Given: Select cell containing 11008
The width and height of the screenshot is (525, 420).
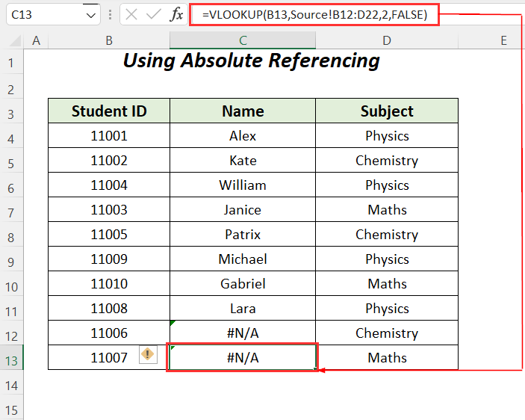Looking at the screenshot, I should [x=109, y=308].
